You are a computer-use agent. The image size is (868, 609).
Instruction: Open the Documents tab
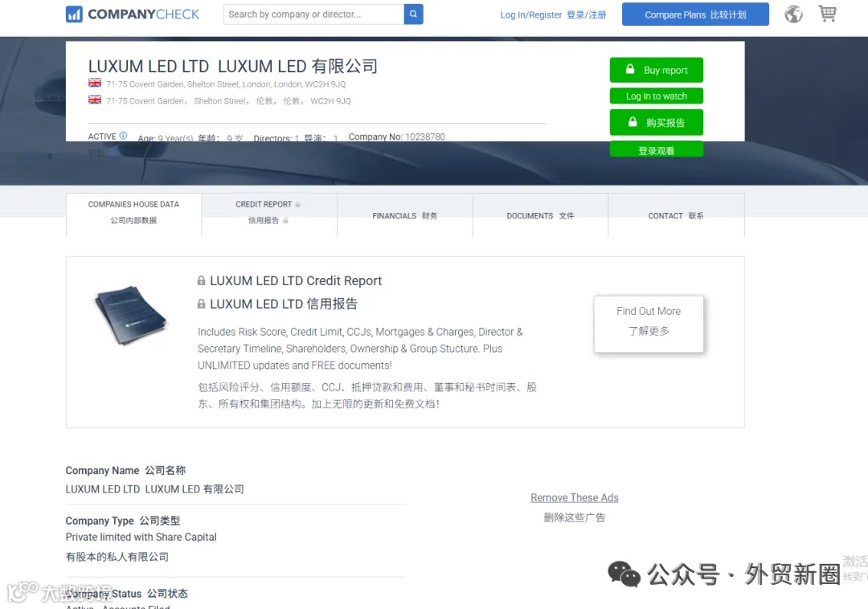pyautogui.click(x=540, y=215)
